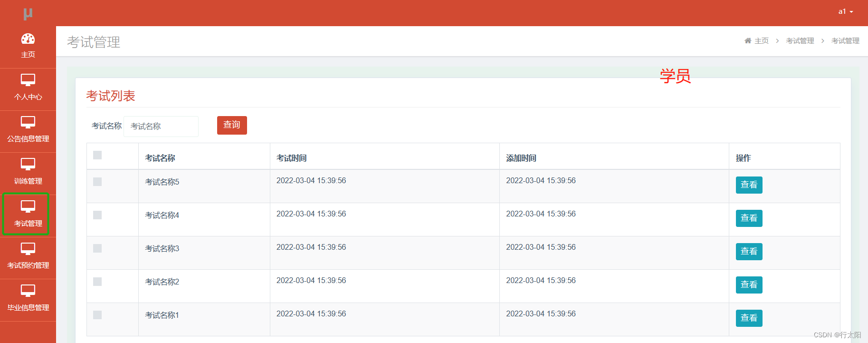Check the box for 考试名称1 row

[97, 315]
